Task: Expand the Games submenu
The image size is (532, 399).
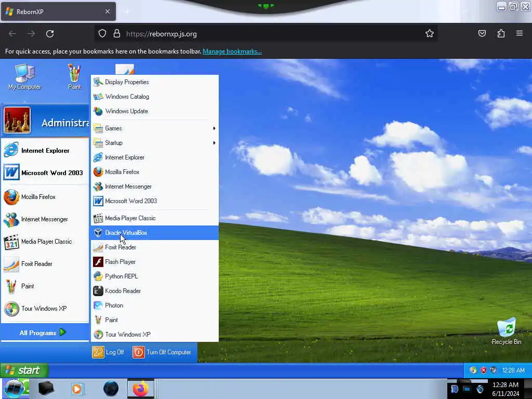Action: (155, 128)
